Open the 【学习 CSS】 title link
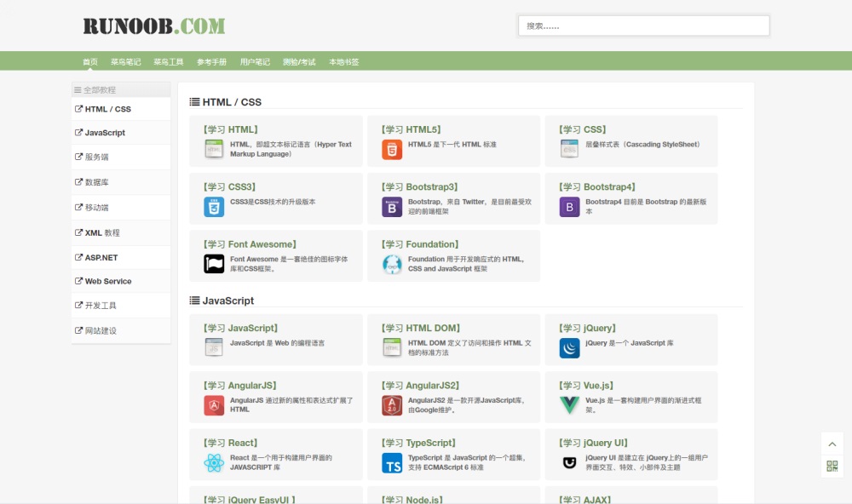The image size is (852, 504). tap(583, 129)
